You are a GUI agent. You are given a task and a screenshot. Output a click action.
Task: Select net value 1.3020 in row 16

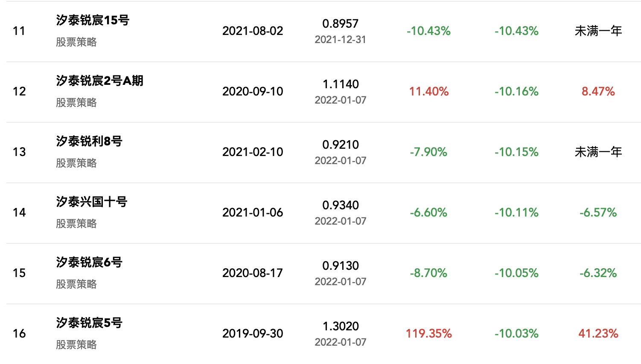click(340, 326)
